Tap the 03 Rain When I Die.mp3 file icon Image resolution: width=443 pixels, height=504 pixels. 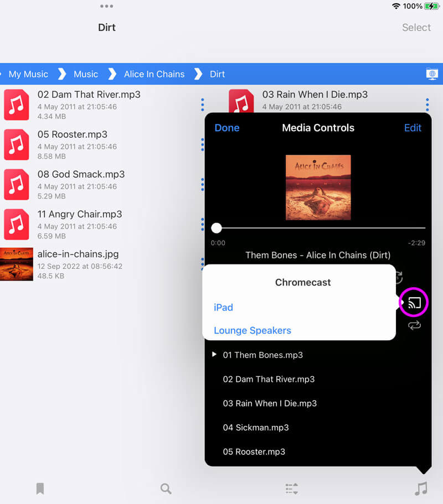coord(241,101)
